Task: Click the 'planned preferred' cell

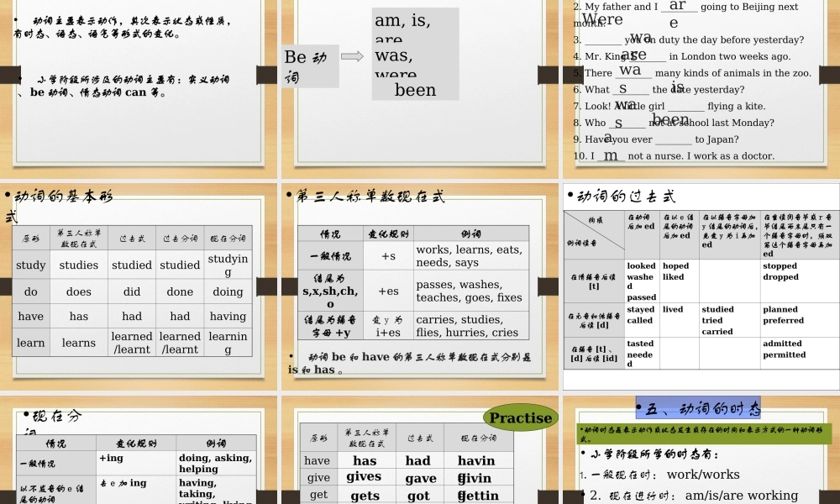Action: tap(800, 320)
